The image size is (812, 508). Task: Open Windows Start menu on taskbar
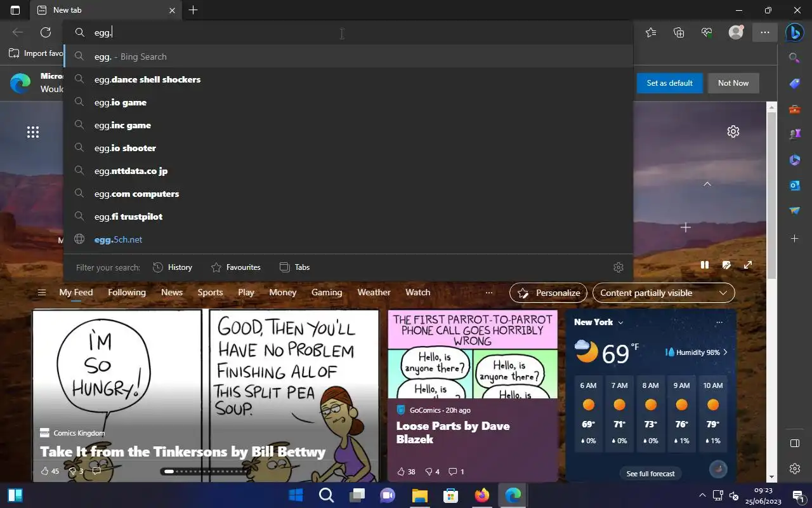pyautogui.click(x=296, y=495)
